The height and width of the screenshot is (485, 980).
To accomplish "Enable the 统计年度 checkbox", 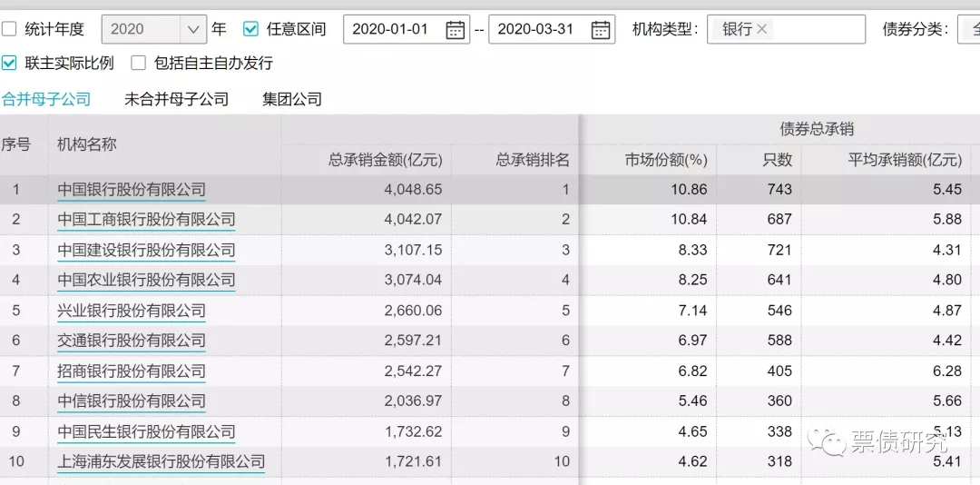I will point(9,29).
